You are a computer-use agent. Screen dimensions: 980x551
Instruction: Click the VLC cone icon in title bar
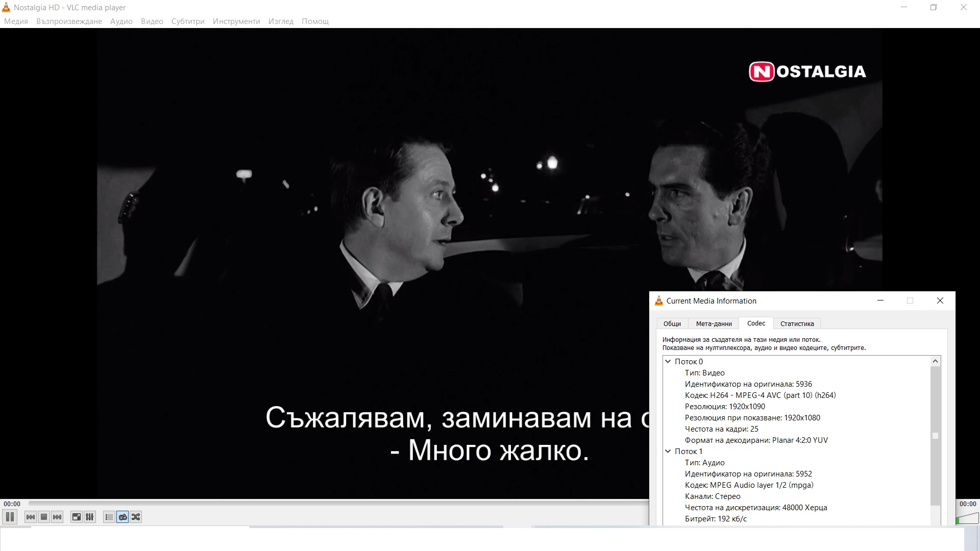point(6,7)
